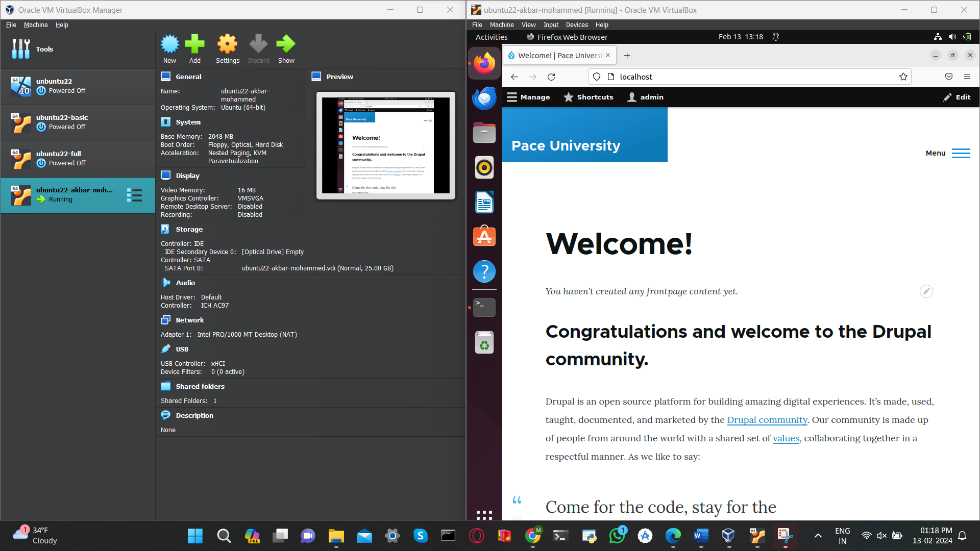Open WhatsApp on Windows taskbar
Screen dimensions: 980x551
point(617,536)
